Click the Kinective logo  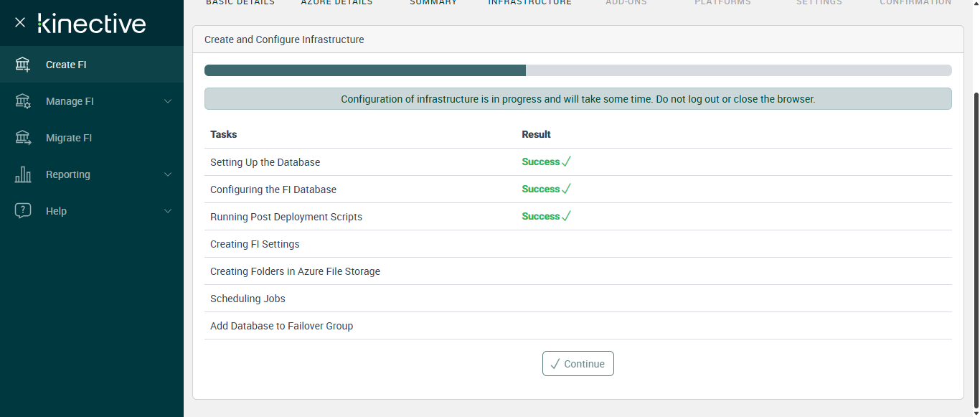coord(92,23)
